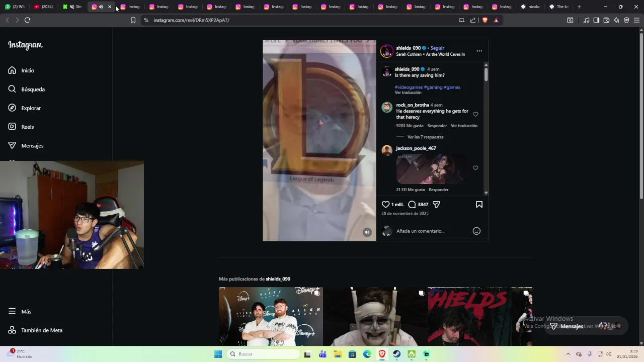Click Responder under rock_on_brotha's comment
This screenshot has height=362, width=644.
[x=437, y=126]
